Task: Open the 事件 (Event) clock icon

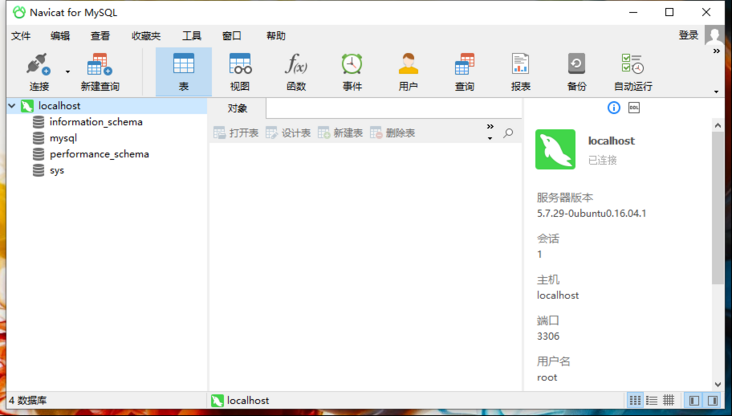Action: point(352,71)
